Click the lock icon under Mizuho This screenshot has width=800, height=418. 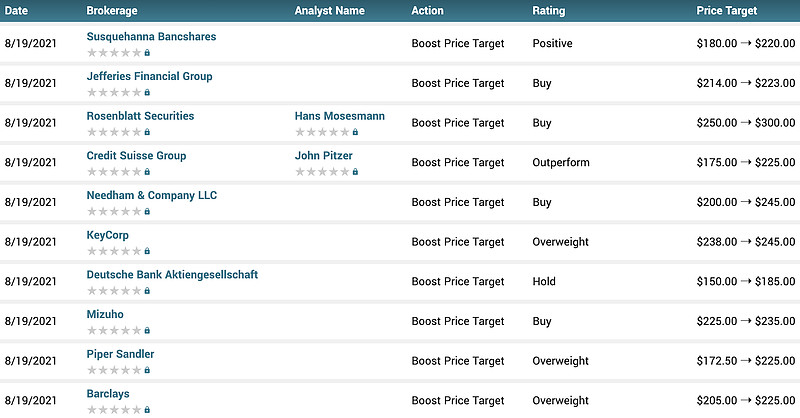tap(147, 330)
